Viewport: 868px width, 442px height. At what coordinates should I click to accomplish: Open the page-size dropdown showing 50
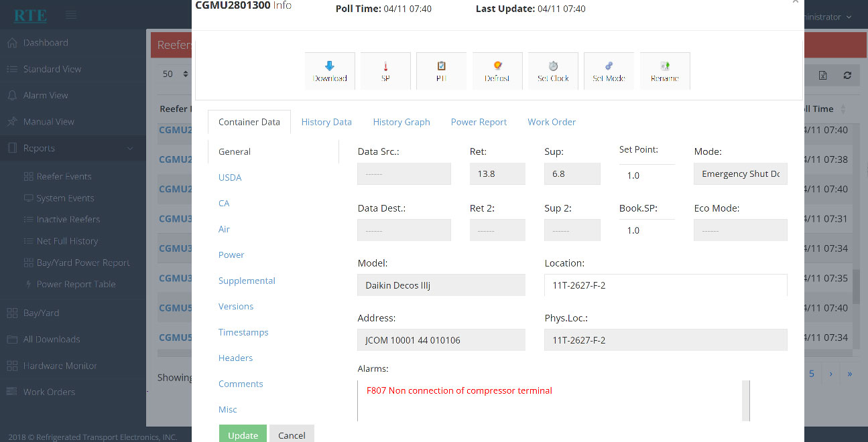[x=174, y=74]
